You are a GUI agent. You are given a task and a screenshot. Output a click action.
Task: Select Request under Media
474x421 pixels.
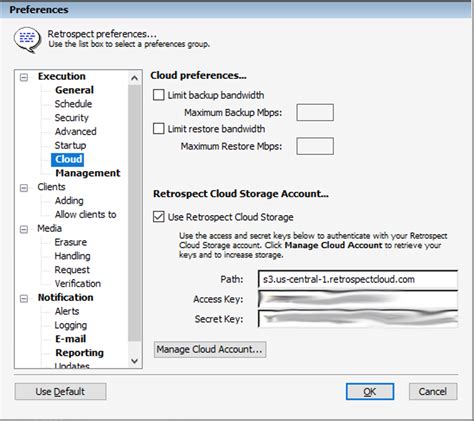[x=72, y=270]
